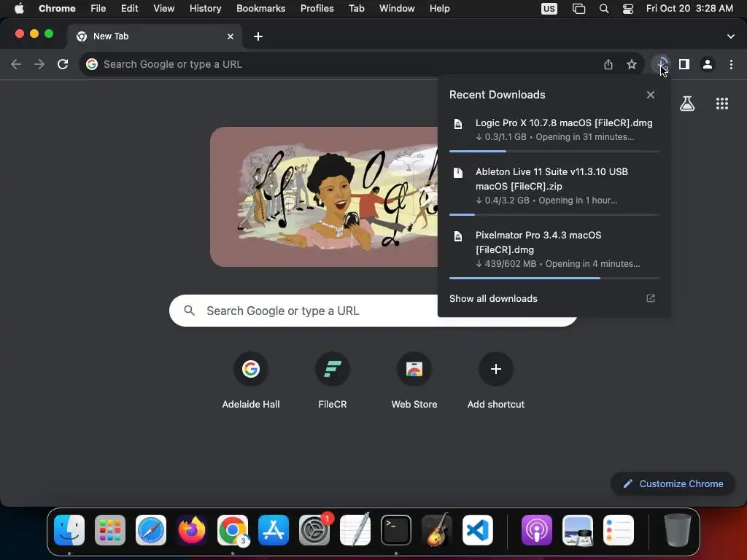The width and height of the screenshot is (747, 560).
Task: Launch Safari from the Dock
Action: point(151,530)
